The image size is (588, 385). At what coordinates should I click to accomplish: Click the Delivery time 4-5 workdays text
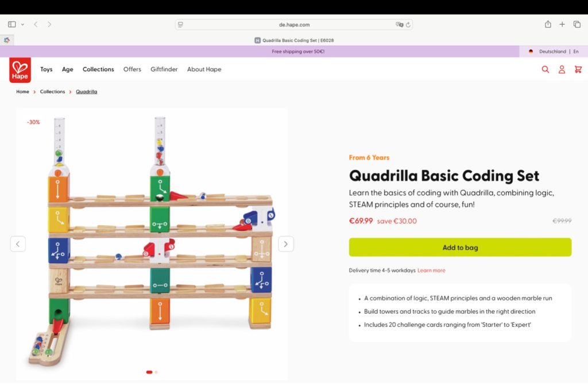[x=382, y=270]
